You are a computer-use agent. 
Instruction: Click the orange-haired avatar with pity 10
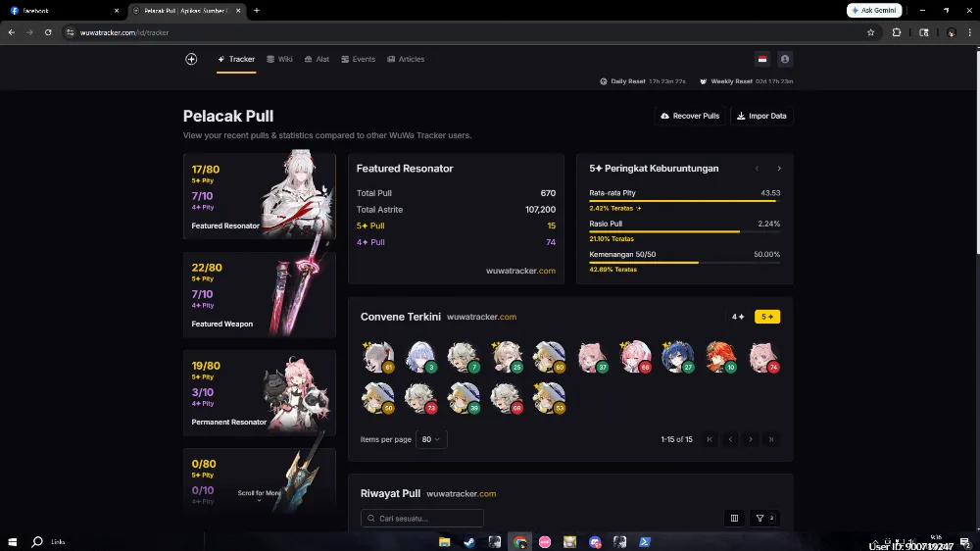(x=720, y=357)
